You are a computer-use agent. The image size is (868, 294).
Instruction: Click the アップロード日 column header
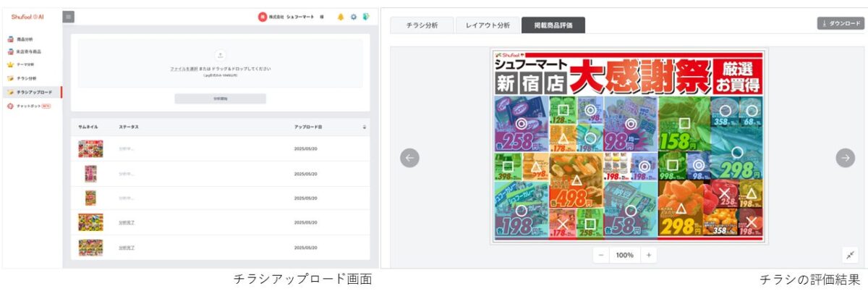point(308,127)
